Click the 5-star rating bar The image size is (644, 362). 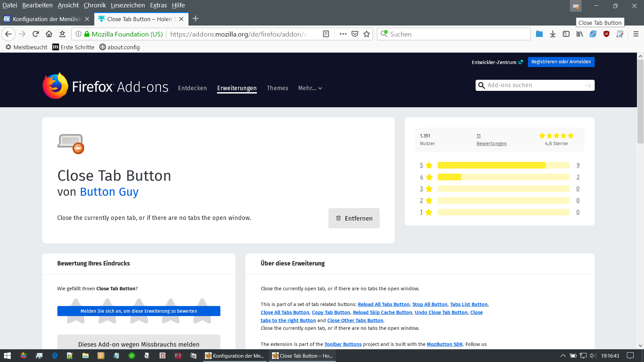point(503,165)
